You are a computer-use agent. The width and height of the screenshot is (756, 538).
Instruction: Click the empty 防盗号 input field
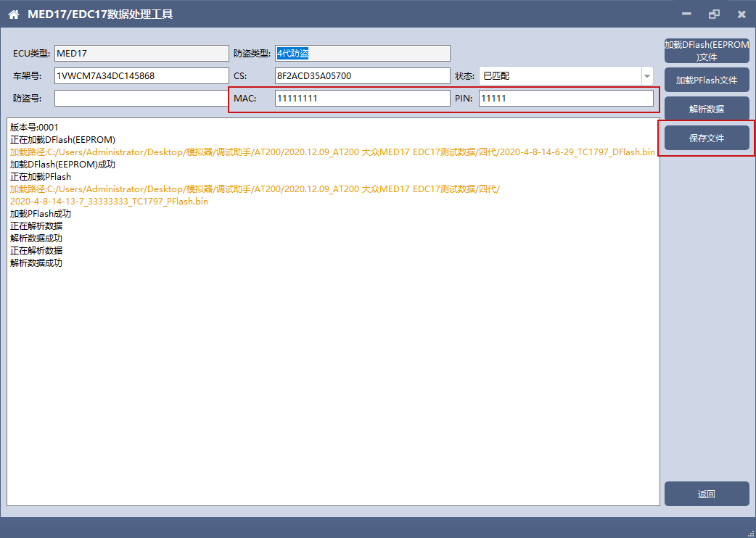(141, 99)
